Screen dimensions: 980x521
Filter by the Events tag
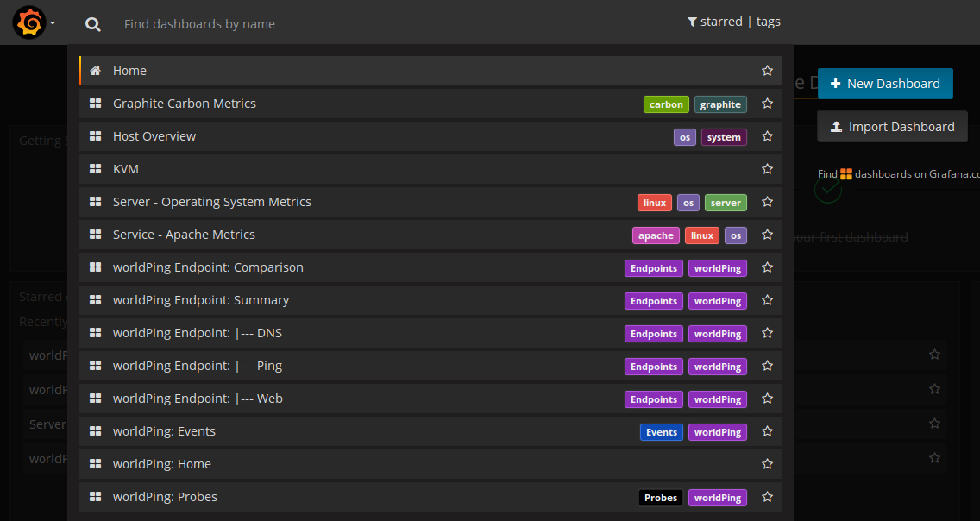point(662,432)
